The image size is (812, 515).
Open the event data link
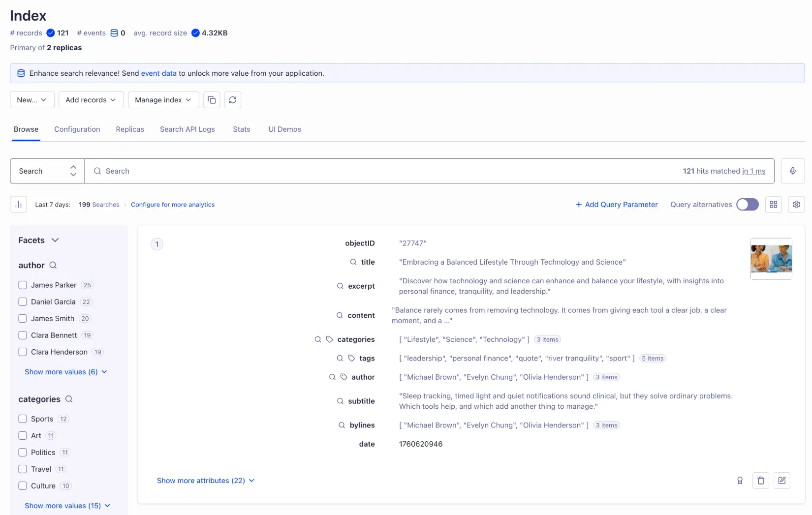pos(159,73)
